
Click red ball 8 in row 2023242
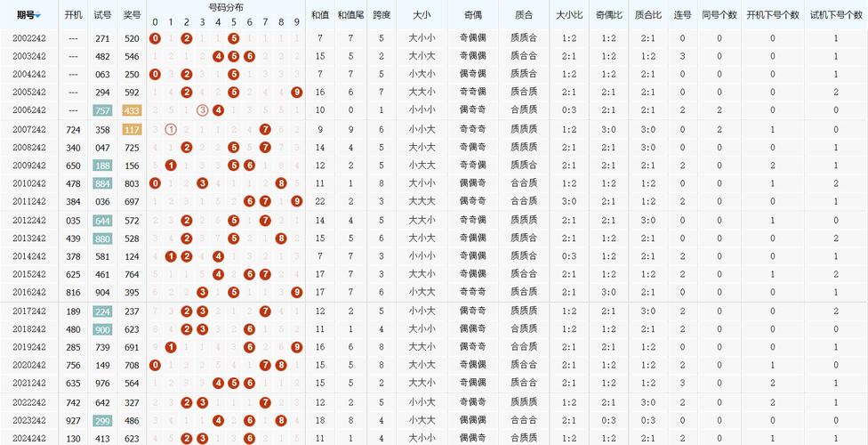point(281,421)
